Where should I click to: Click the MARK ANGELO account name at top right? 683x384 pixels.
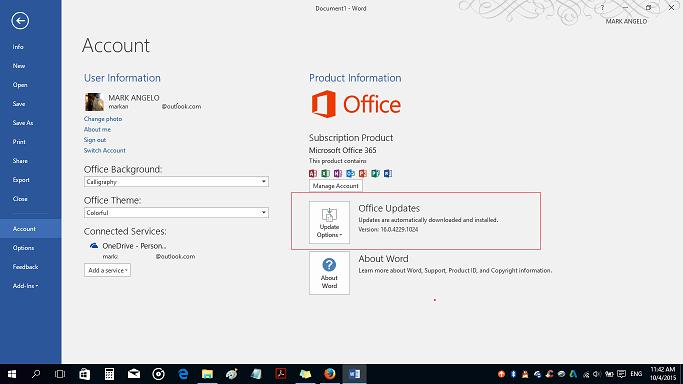(x=626, y=21)
